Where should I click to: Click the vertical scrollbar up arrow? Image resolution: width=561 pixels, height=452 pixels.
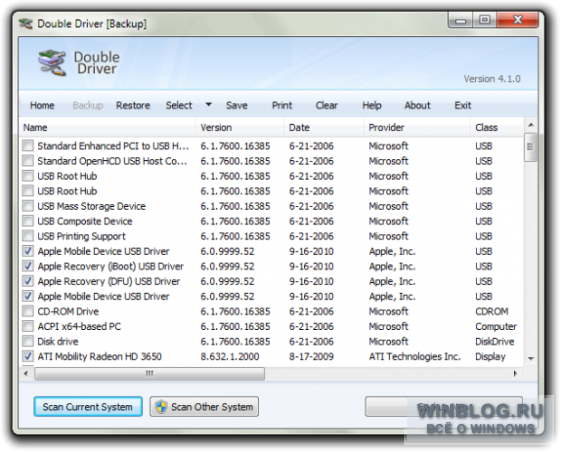click(531, 125)
